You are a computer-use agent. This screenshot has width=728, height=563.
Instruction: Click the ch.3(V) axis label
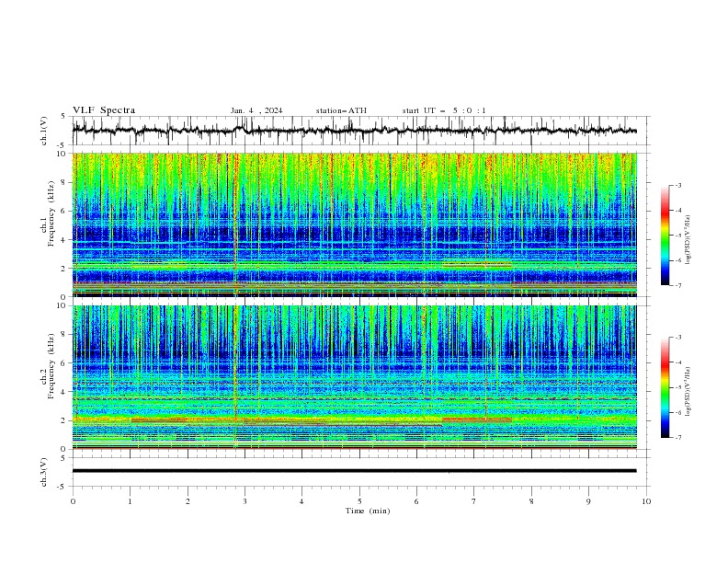coord(44,472)
